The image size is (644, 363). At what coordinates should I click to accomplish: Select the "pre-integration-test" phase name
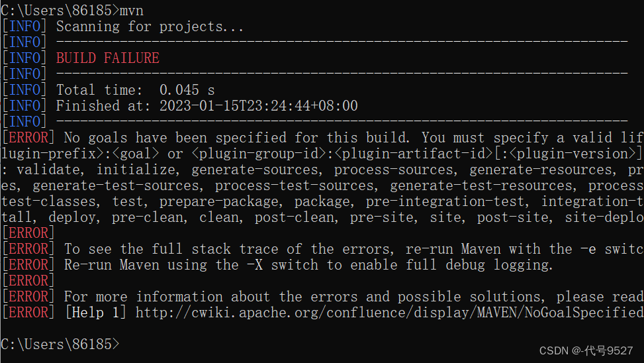coord(445,201)
